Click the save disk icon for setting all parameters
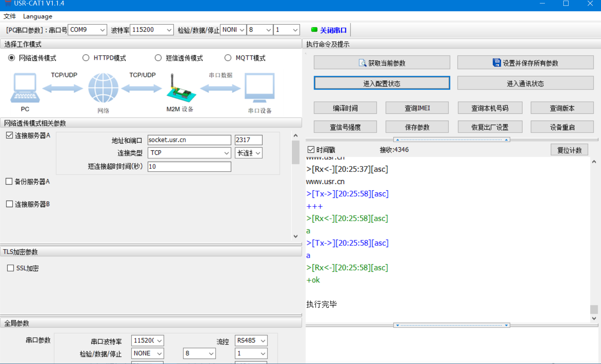This screenshot has height=364, width=601. click(x=496, y=63)
